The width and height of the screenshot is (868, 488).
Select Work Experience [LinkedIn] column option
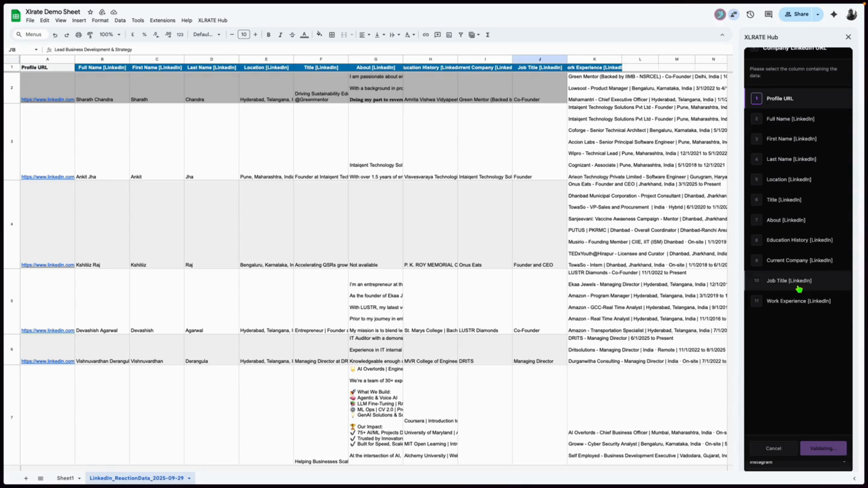(x=798, y=301)
